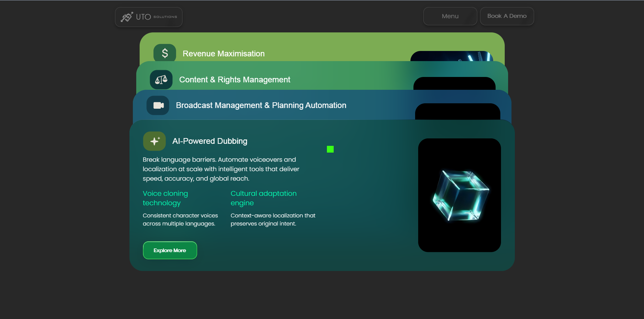The height and width of the screenshot is (319, 644).
Task: Click the dollar sign icon for Revenue Maximisation
Action: click(x=165, y=53)
